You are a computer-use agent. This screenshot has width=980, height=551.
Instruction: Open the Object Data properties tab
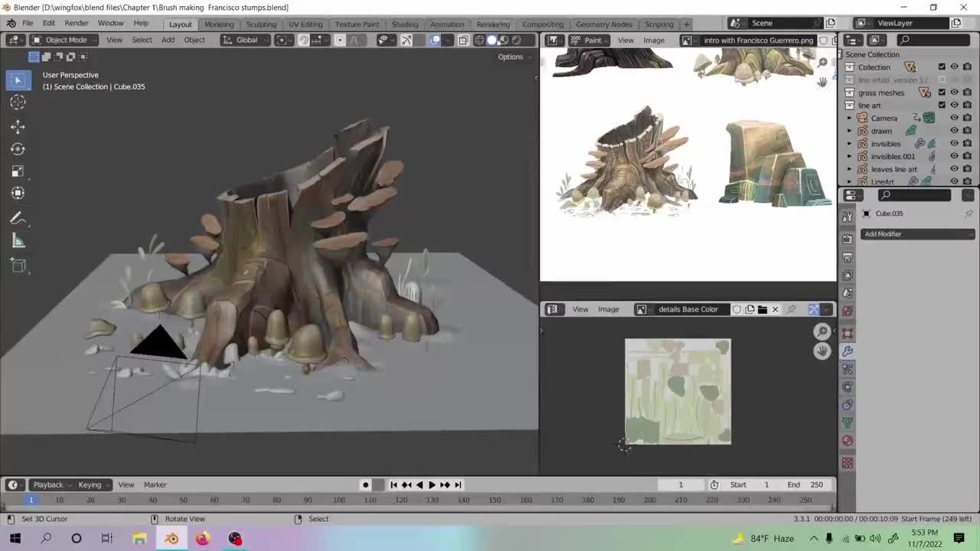[848, 422]
